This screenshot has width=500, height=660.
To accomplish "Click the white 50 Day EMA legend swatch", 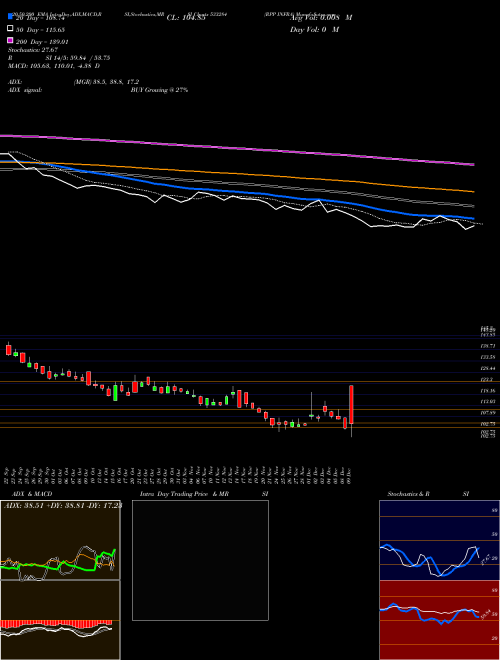I will (10, 29).
